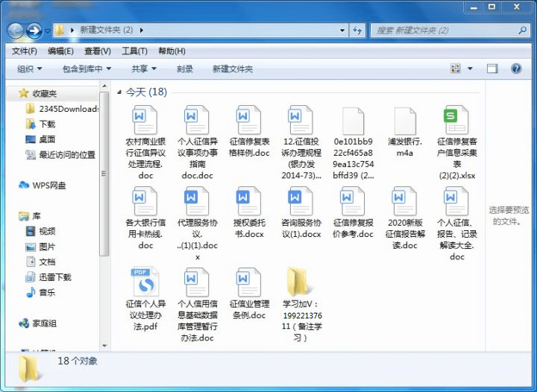This screenshot has height=392, width=537.
Task: Open WPS网盘 in the sidebar
Action: (x=48, y=185)
